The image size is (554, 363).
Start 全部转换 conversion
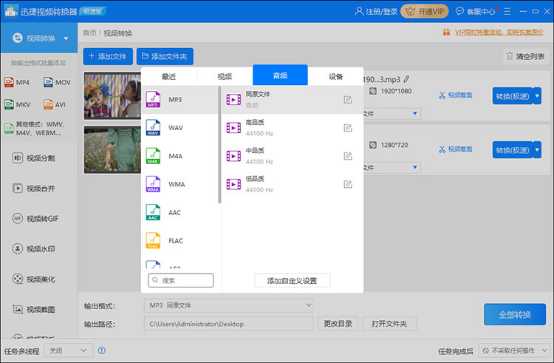(514, 314)
